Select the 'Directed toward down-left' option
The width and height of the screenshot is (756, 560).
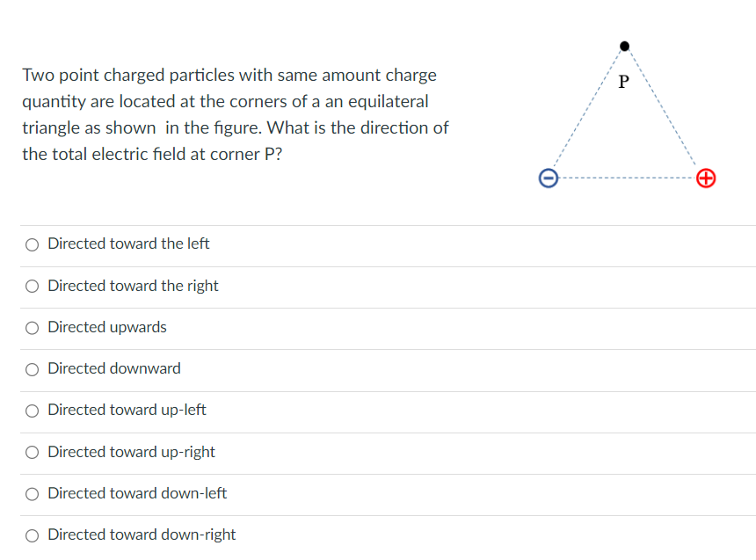pyautogui.click(x=32, y=493)
